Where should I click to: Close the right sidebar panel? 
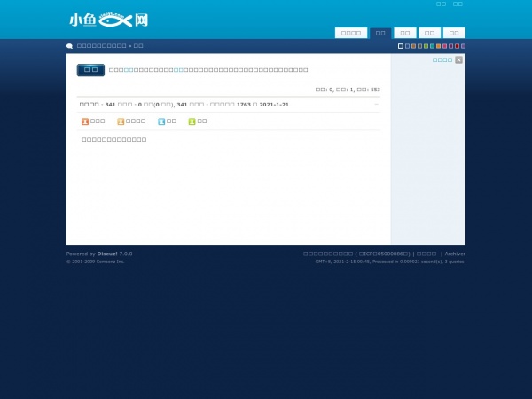[x=458, y=60]
